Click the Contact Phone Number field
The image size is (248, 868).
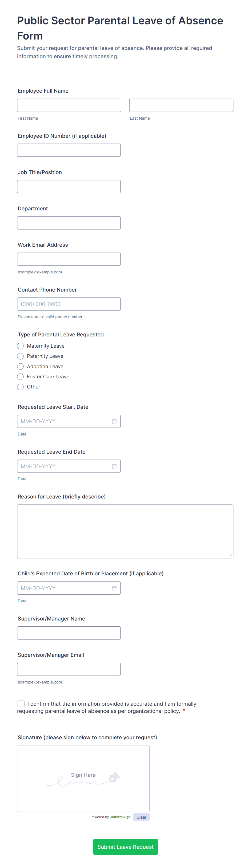click(x=69, y=304)
